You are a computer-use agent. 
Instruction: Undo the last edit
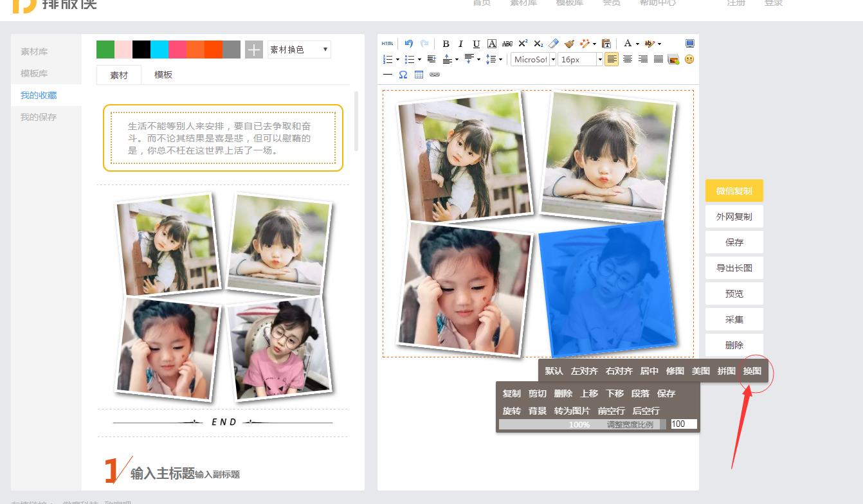pos(410,43)
